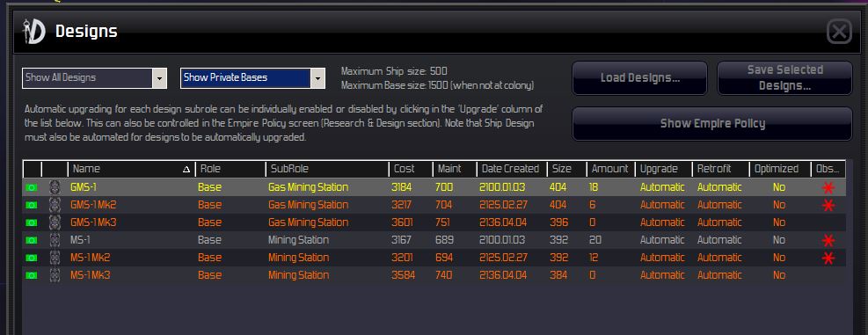Image resolution: width=868 pixels, height=335 pixels.
Task: Click the Optimized value for GMS-1
Action: coord(779,187)
